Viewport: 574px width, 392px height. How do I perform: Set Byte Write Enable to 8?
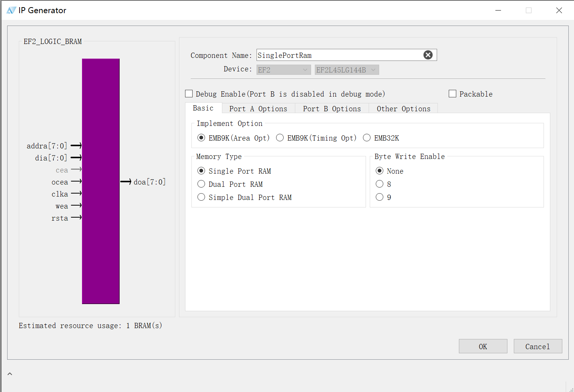pyautogui.click(x=380, y=184)
